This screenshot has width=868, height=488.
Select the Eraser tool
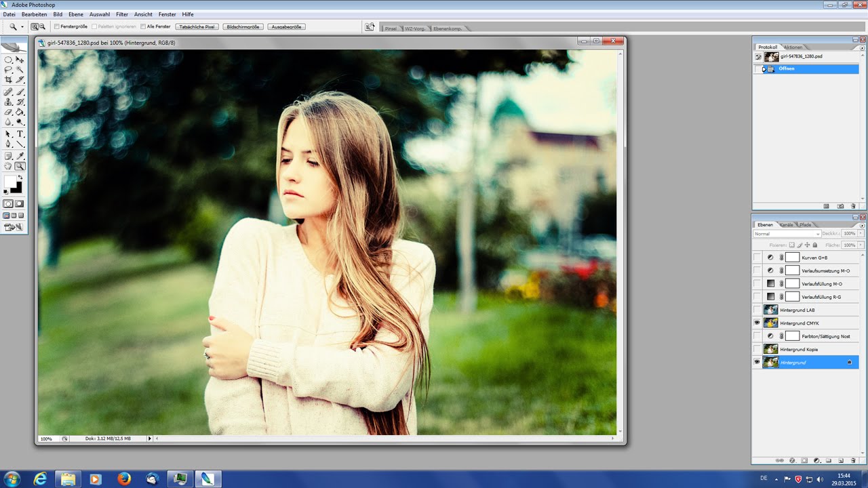(8, 112)
